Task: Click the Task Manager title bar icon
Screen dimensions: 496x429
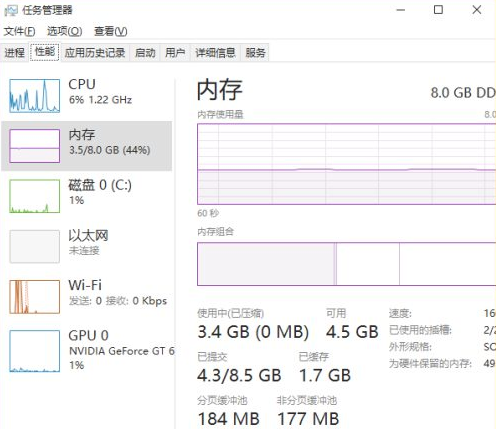Action: (x=11, y=10)
